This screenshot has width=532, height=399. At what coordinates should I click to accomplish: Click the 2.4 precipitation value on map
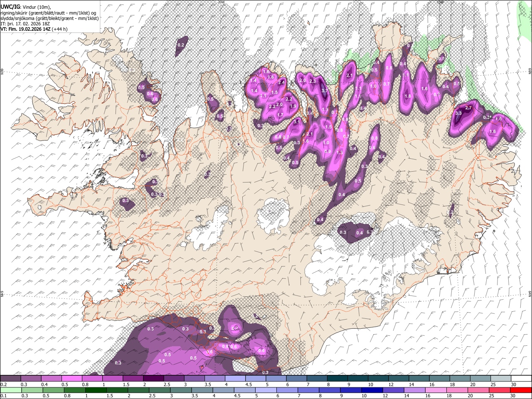[281, 82]
